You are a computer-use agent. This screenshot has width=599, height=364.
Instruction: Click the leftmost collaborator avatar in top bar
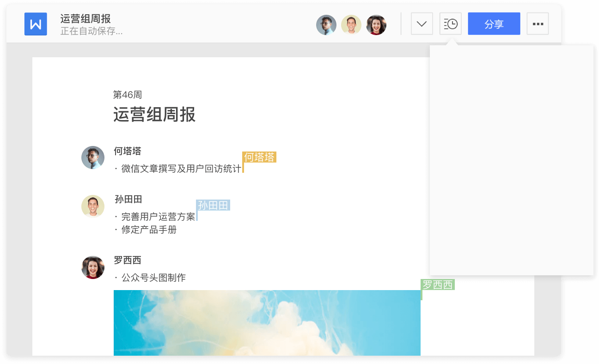pos(326,24)
